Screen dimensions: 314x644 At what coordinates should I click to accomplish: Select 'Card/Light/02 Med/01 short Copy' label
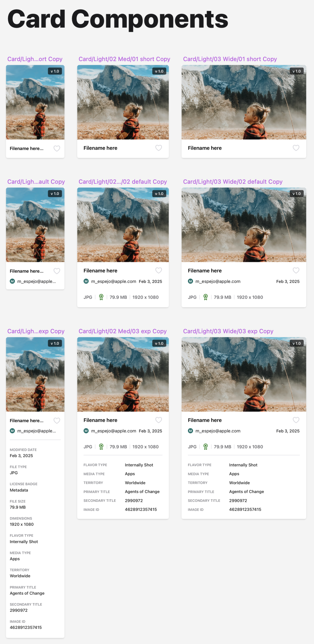pos(124,59)
